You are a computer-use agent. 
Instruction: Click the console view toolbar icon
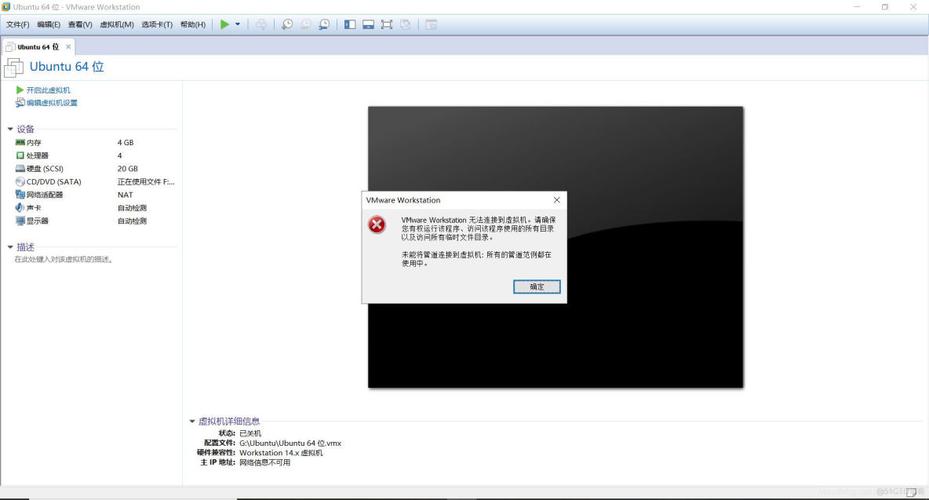[x=431, y=24]
